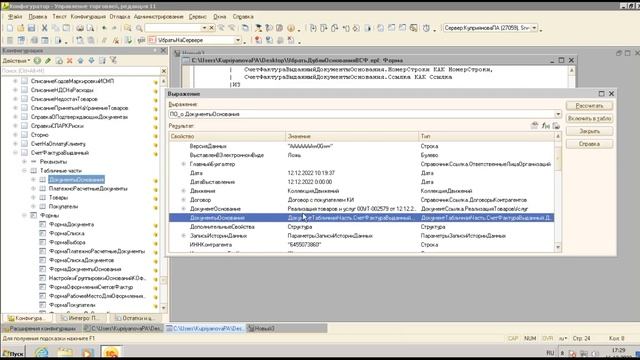This screenshot has height=360, width=640.
Task: Click the Print preview toolbar icon
Action: [90, 28]
